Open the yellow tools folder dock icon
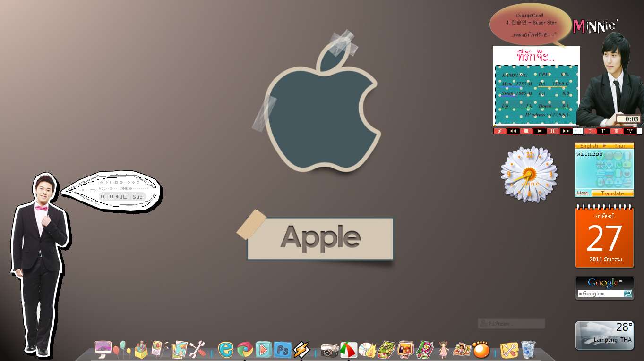Viewport: 644px width, 361px height. pos(509,350)
